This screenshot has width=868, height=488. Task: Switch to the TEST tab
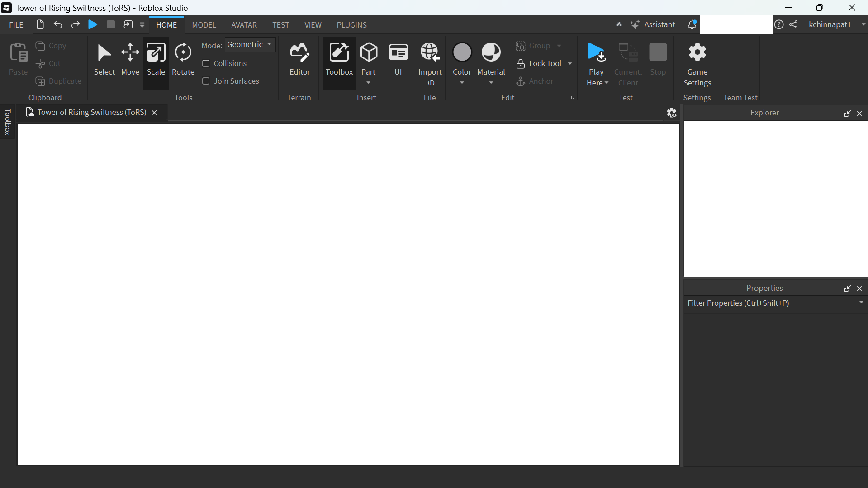[x=281, y=25]
